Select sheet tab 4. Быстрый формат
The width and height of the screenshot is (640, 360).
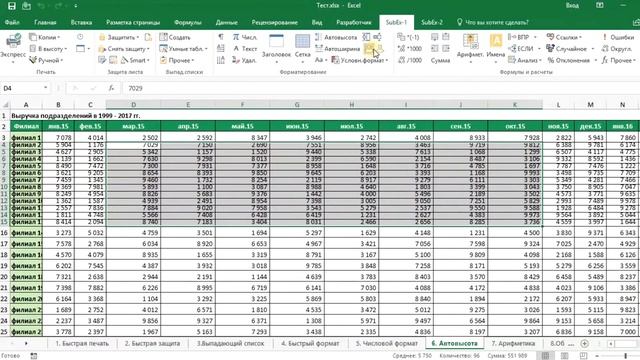(x=310, y=344)
